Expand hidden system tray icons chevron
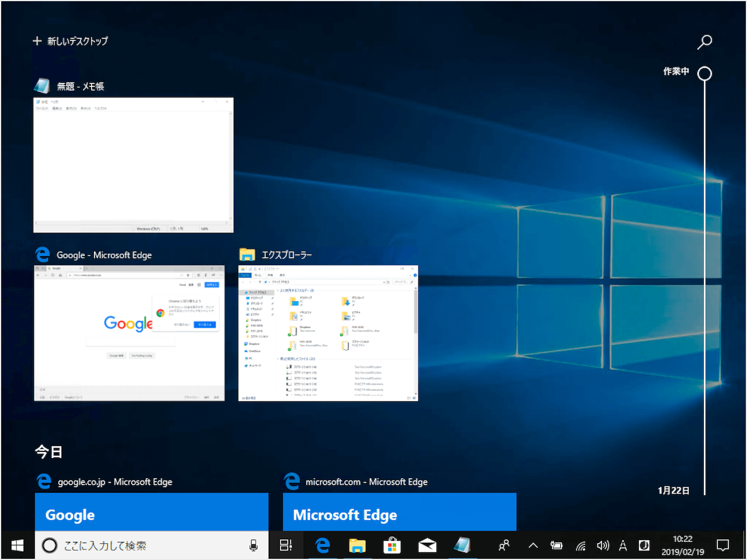The width and height of the screenshot is (747, 560). [533, 545]
